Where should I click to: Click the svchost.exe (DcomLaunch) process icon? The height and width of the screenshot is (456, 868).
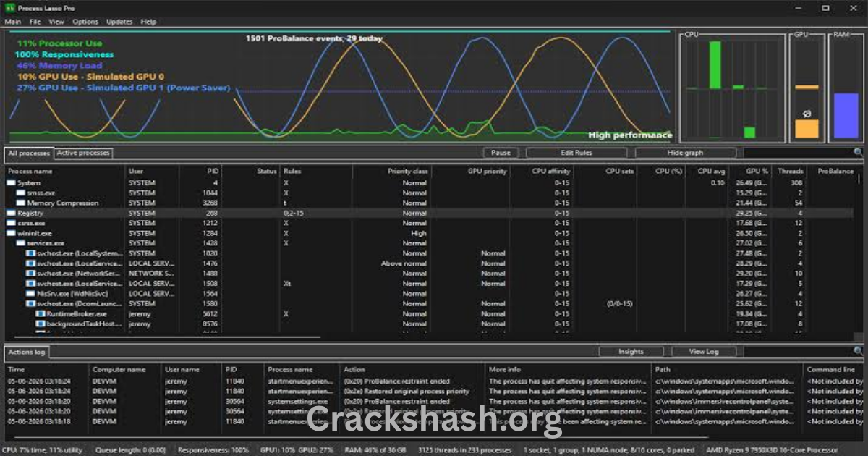click(31, 304)
